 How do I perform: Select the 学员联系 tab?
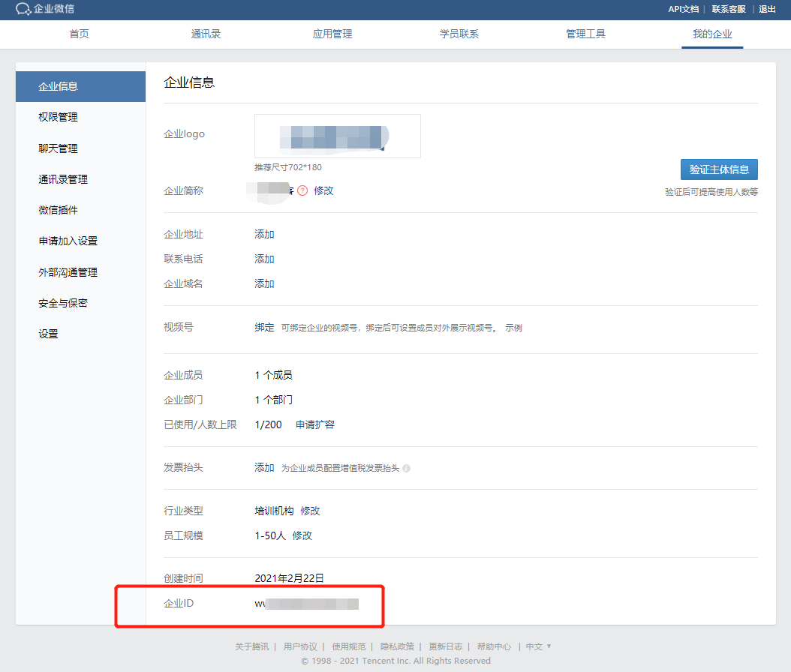(459, 34)
